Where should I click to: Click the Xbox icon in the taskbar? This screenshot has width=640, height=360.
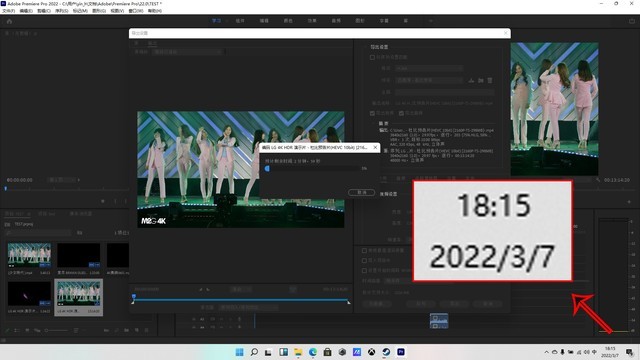coord(371,352)
